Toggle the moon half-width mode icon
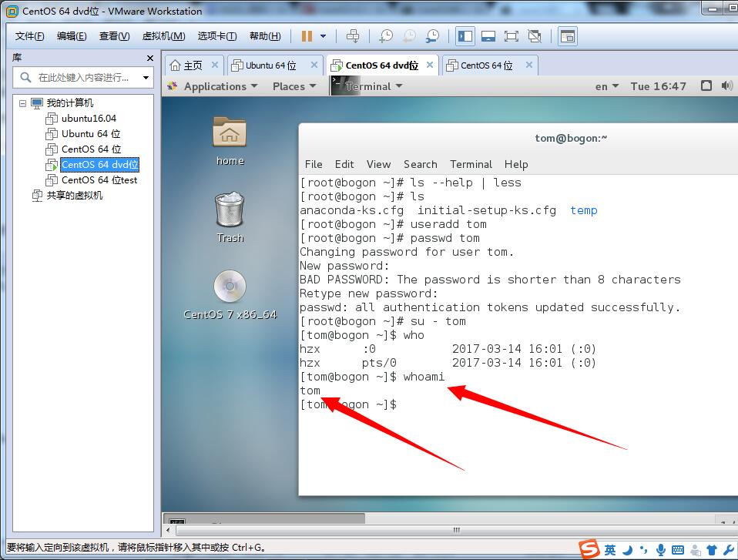Screen dimensions: 738x560 [627, 550]
